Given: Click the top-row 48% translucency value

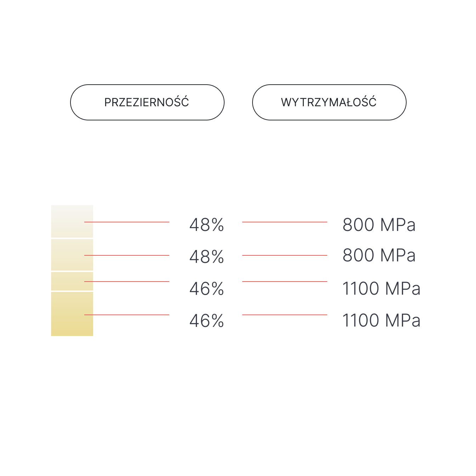Looking at the screenshot, I should [x=206, y=225].
